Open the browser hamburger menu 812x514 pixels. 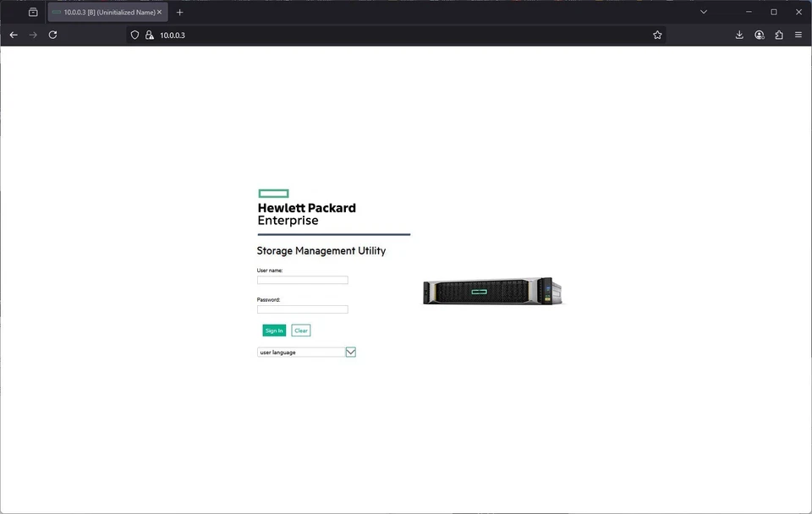click(798, 35)
